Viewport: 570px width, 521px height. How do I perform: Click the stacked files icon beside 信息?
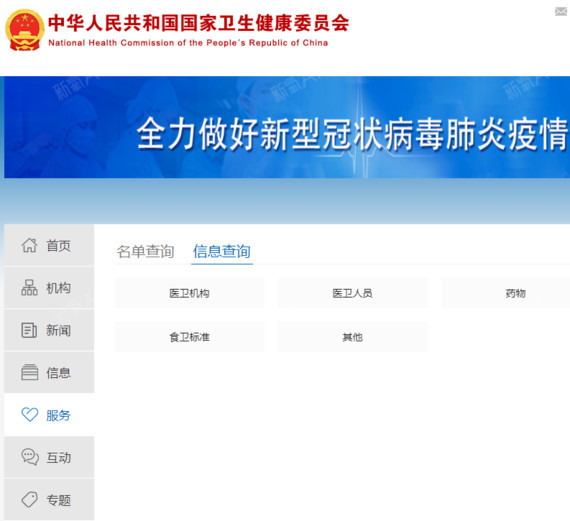coord(29,372)
